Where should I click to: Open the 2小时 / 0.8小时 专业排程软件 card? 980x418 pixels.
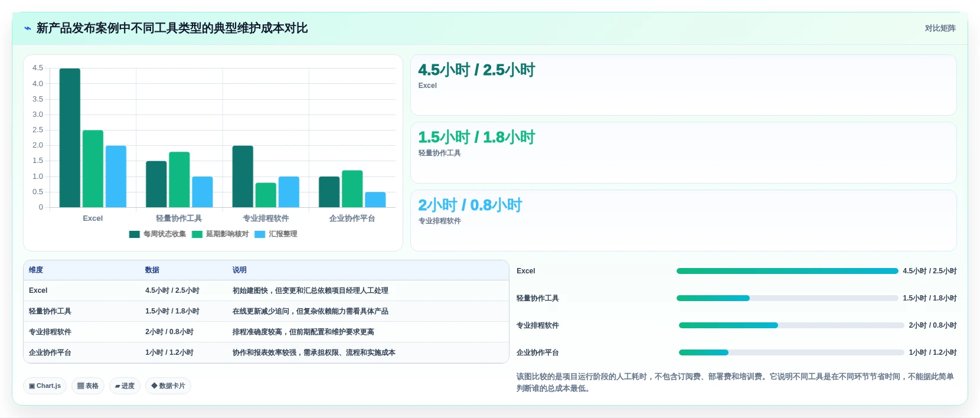pos(684,220)
